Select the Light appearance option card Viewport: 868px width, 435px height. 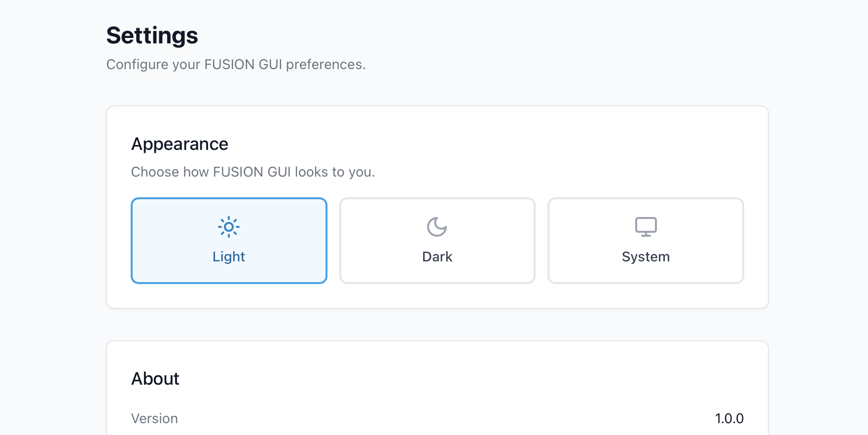tap(229, 241)
